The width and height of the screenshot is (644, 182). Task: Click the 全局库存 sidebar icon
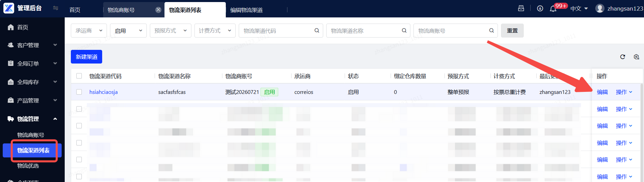click(x=11, y=82)
